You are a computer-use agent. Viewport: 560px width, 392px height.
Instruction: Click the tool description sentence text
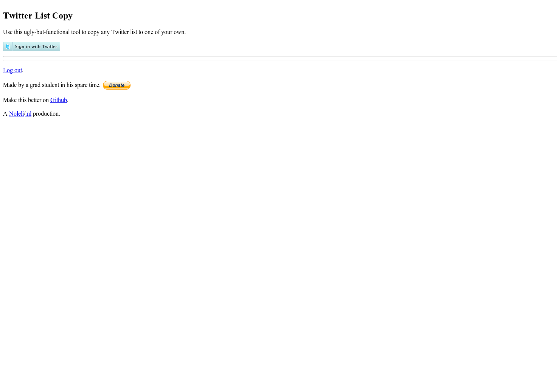94,32
